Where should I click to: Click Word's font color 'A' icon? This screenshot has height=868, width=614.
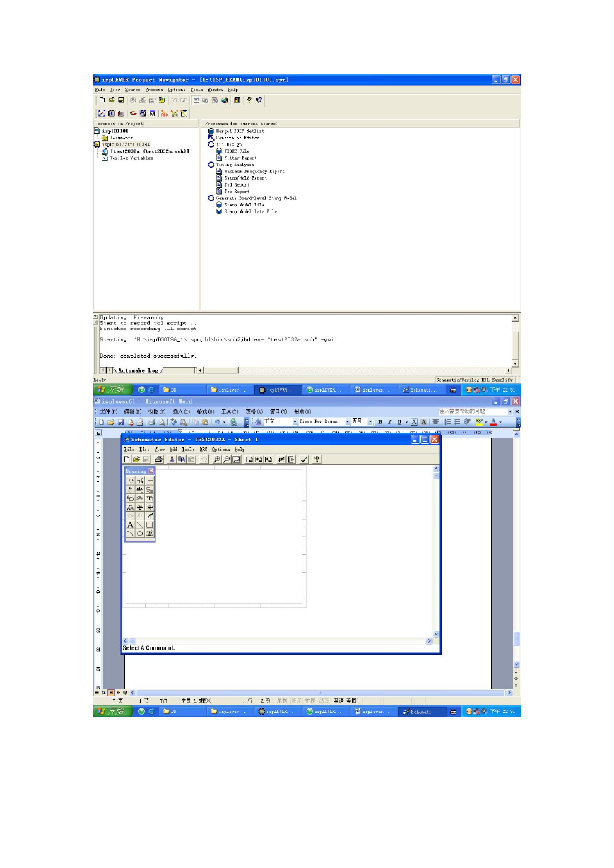495,422
